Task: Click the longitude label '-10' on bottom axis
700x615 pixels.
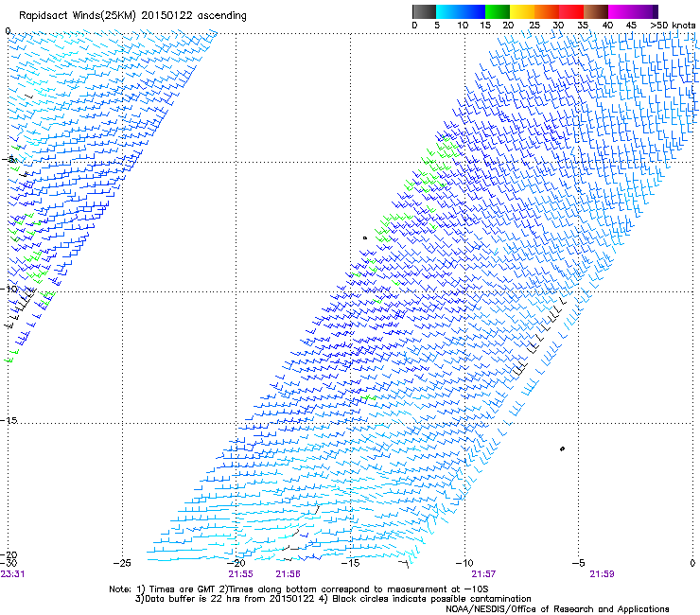Action: pyautogui.click(x=464, y=563)
